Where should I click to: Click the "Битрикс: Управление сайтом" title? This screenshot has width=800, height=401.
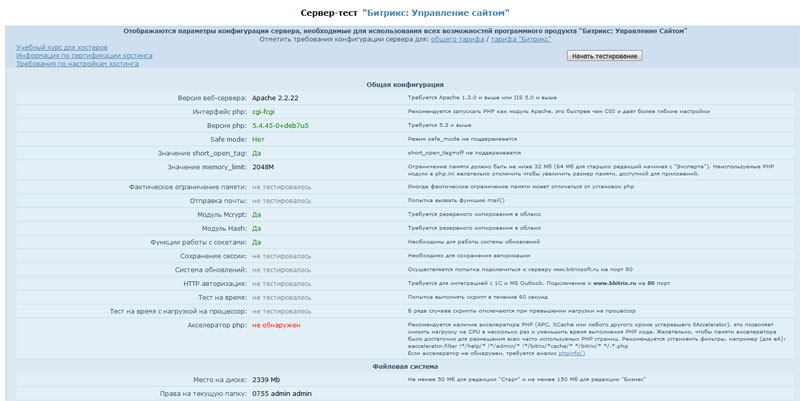pos(436,13)
